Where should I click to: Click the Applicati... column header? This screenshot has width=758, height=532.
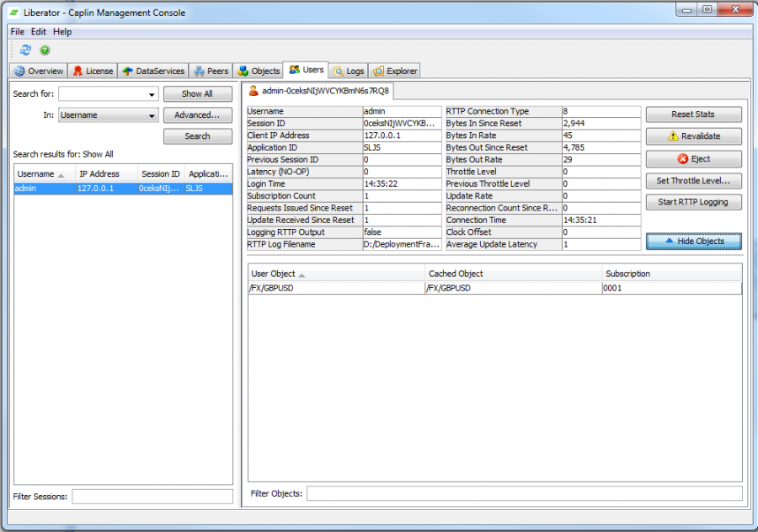(208, 174)
